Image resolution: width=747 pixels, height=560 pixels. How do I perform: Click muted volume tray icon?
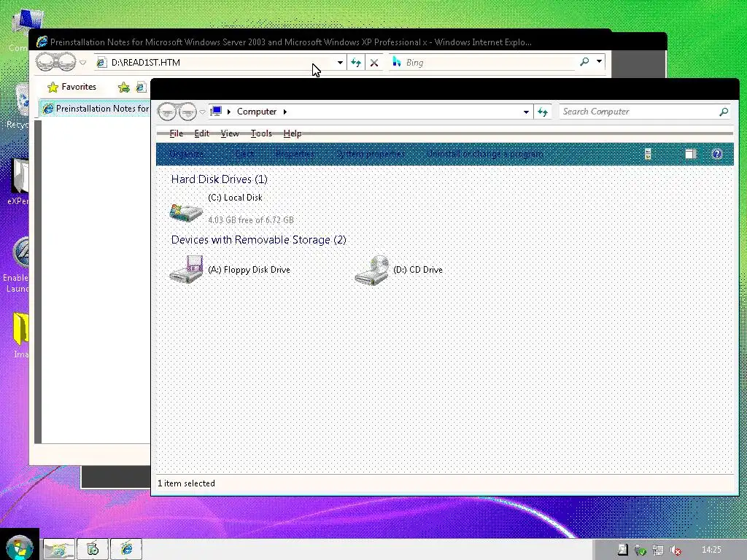pos(675,551)
